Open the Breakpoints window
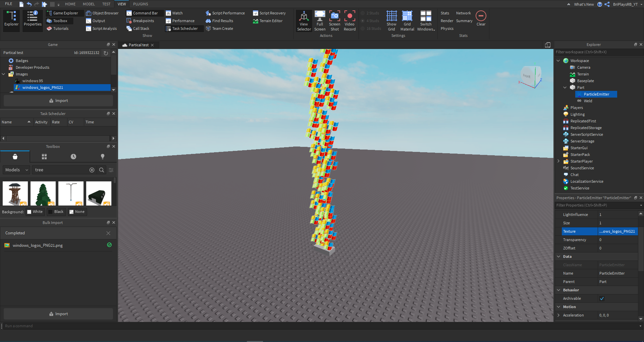This screenshot has height=342, width=644. point(140,21)
